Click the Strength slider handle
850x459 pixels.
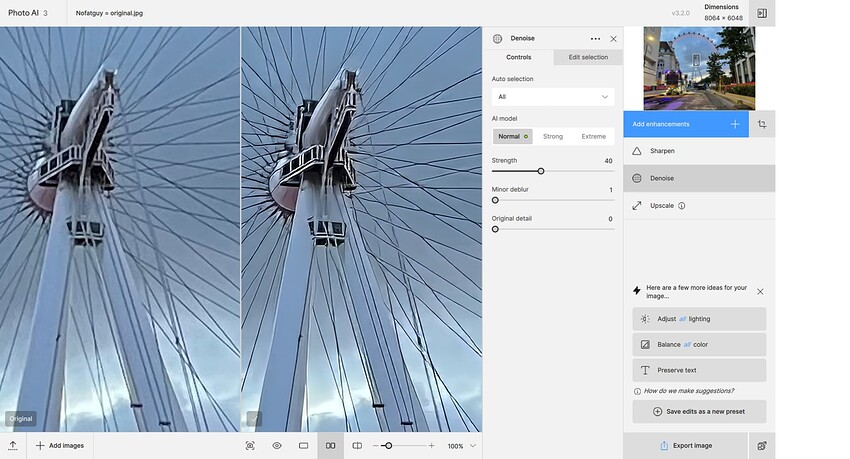point(540,171)
